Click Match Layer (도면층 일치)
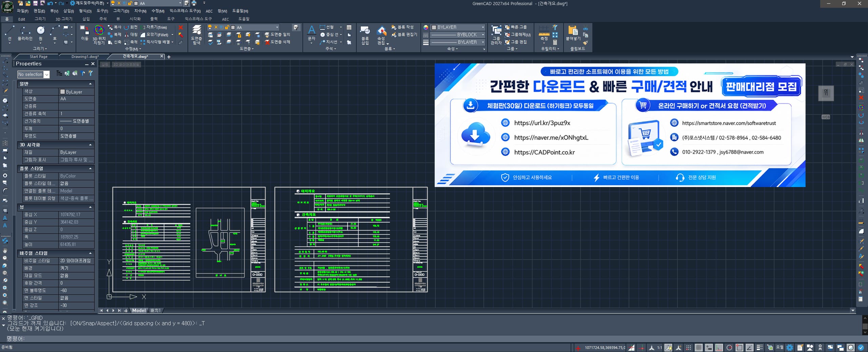The width and height of the screenshot is (868, 352). tap(277, 35)
